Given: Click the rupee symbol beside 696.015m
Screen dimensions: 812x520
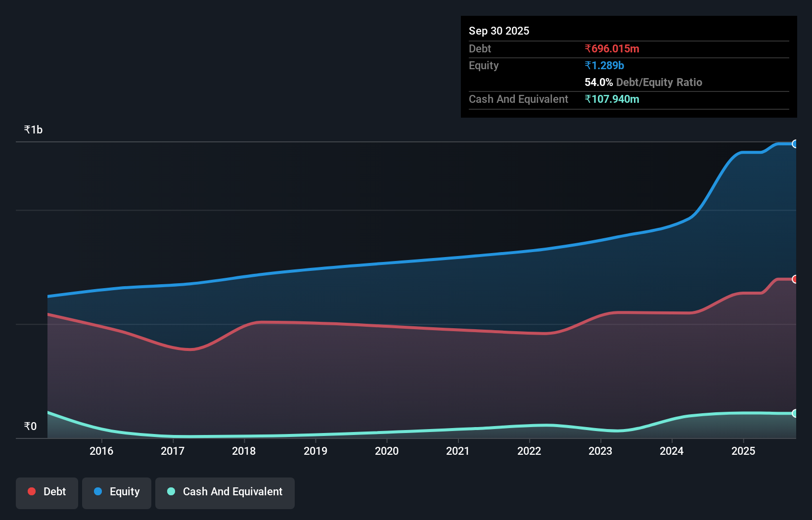Looking at the screenshot, I should click(x=588, y=48).
